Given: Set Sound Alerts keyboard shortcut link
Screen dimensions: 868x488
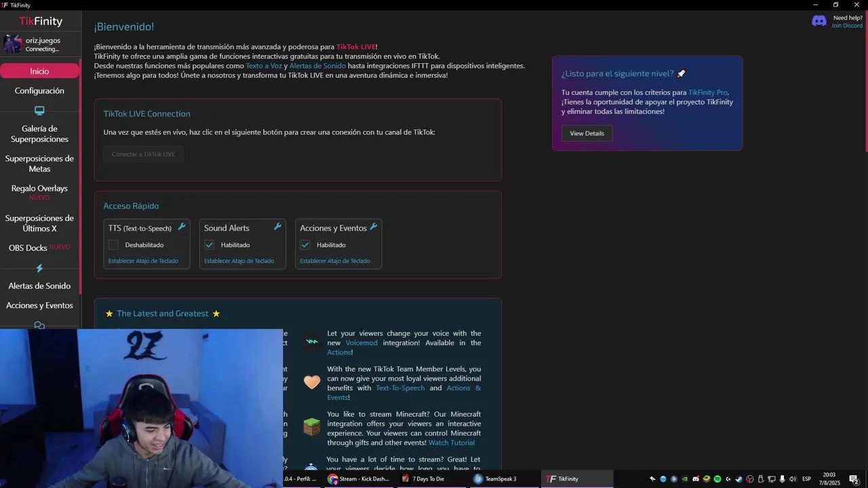Looking at the screenshot, I should (239, 261).
